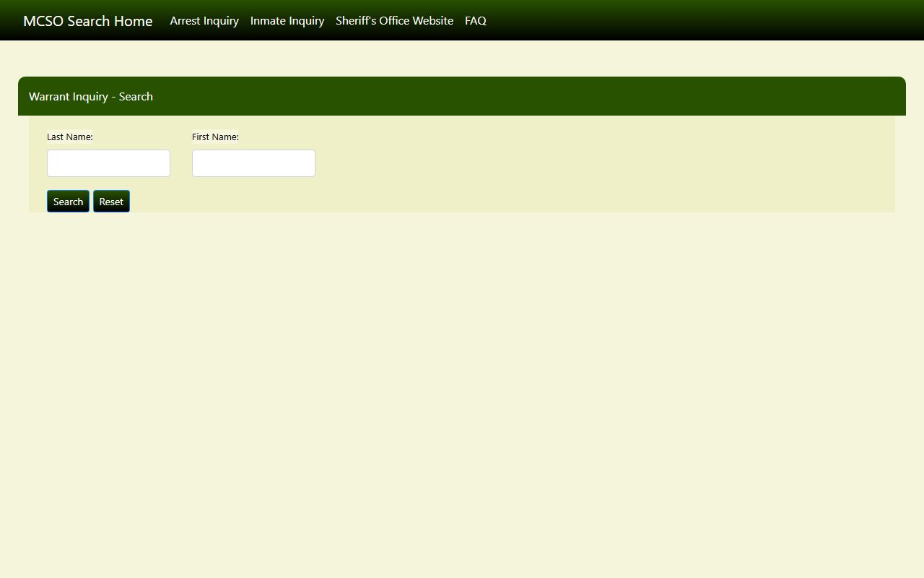The width and height of the screenshot is (924, 578).
Task: Open Inmate Inquiry from the navigation bar
Action: 287,21
